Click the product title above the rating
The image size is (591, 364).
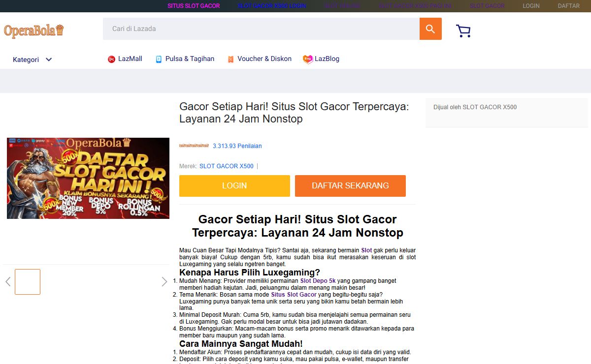294,113
